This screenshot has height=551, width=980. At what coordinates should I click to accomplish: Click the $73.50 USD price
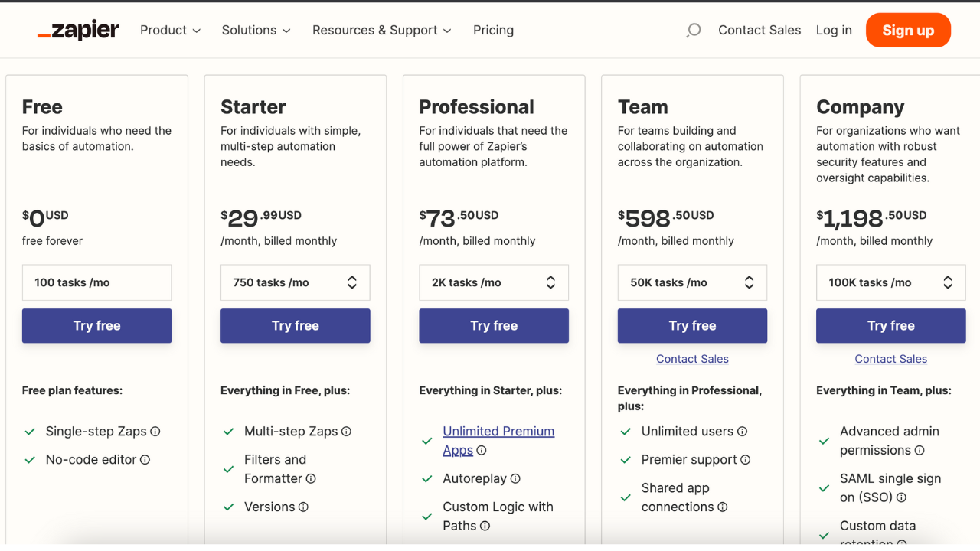coord(459,218)
